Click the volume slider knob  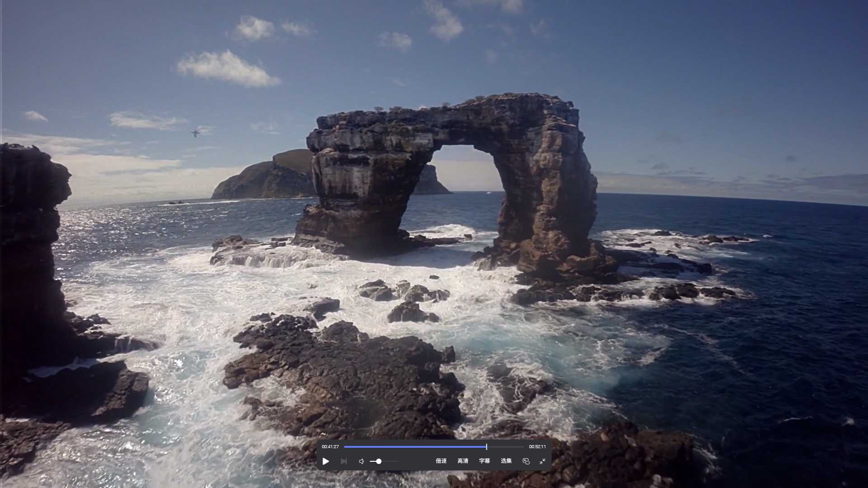[x=379, y=461]
